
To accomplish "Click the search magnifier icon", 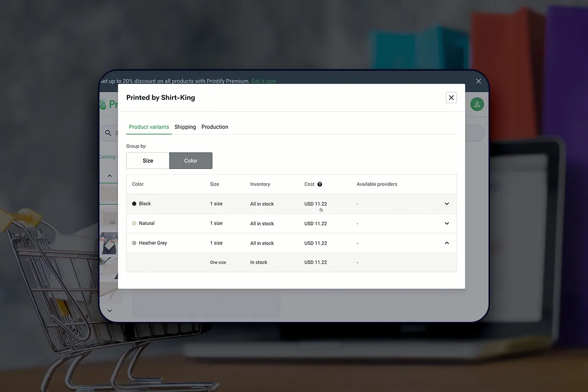I will (109, 133).
